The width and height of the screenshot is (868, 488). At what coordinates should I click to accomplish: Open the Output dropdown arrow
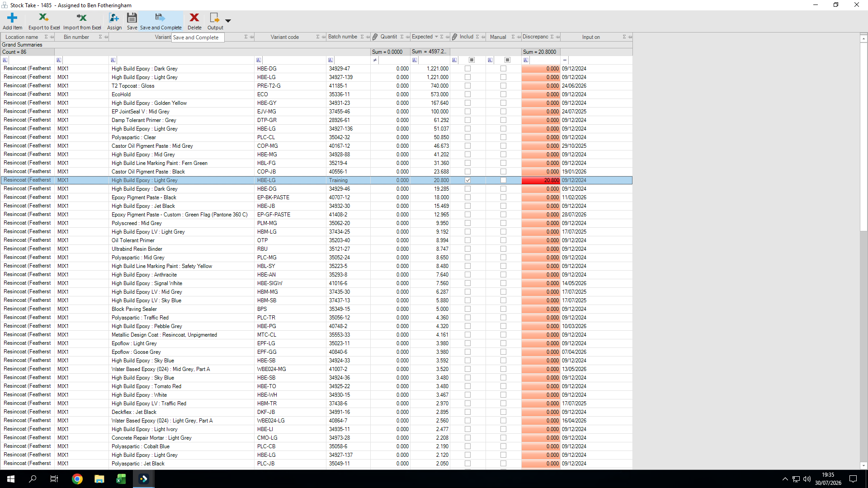pos(228,21)
